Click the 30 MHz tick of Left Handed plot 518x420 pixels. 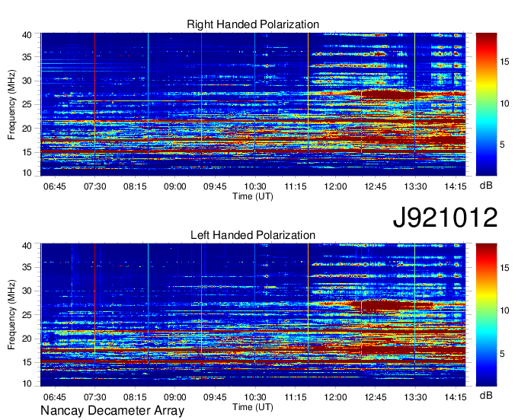coord(27,291)
